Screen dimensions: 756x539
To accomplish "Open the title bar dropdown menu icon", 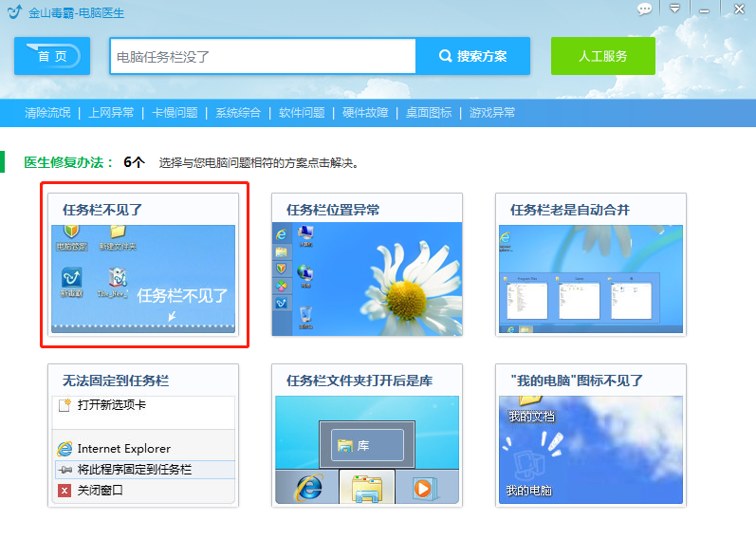I will click(675, 9).
